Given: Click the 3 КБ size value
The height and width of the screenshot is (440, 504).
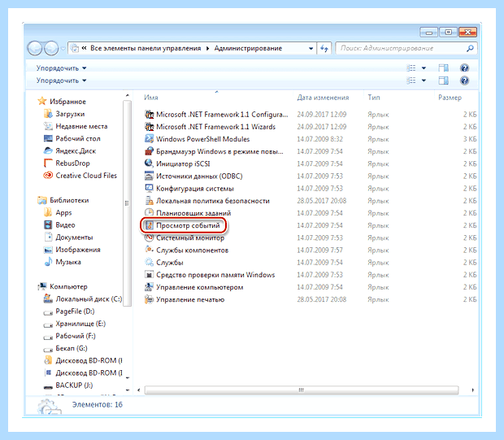Looking at the screenshot, I should [470, 139].
